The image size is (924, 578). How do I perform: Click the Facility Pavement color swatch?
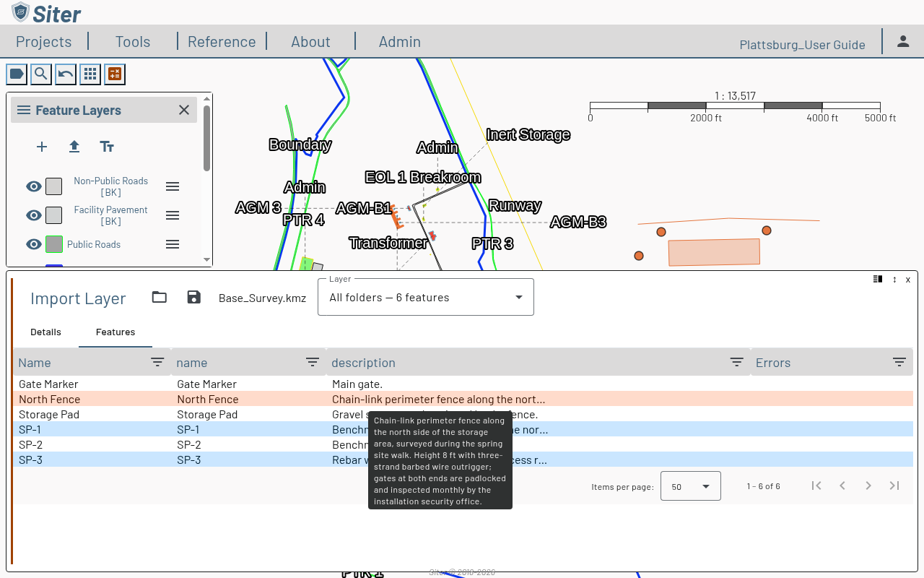[53, 215]
